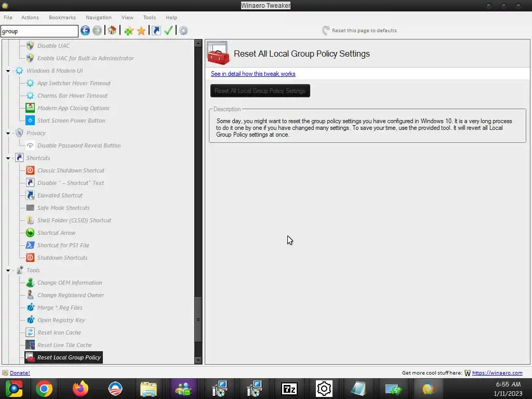Select Shell Folder (CLSID) Shortcut item
The width and height of the screenshot is (532, 399).
[x=74, y=220]
